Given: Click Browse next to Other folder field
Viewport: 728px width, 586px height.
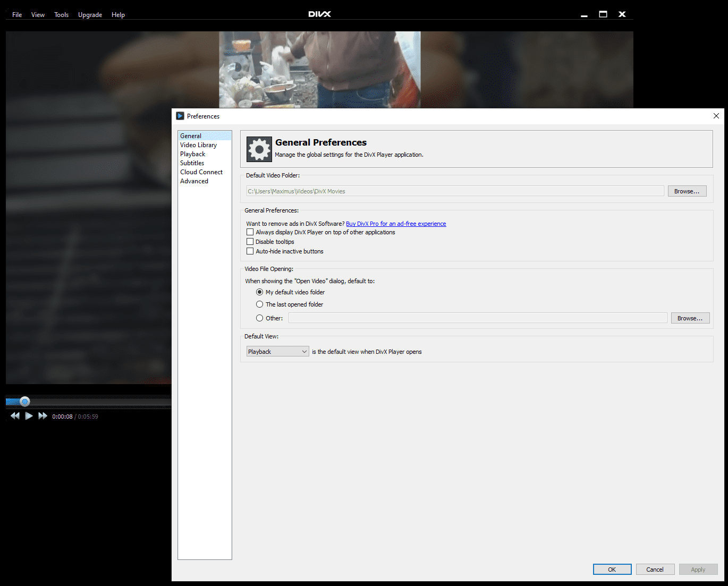Looking at the screenshot, I should (x=690, y=318).
